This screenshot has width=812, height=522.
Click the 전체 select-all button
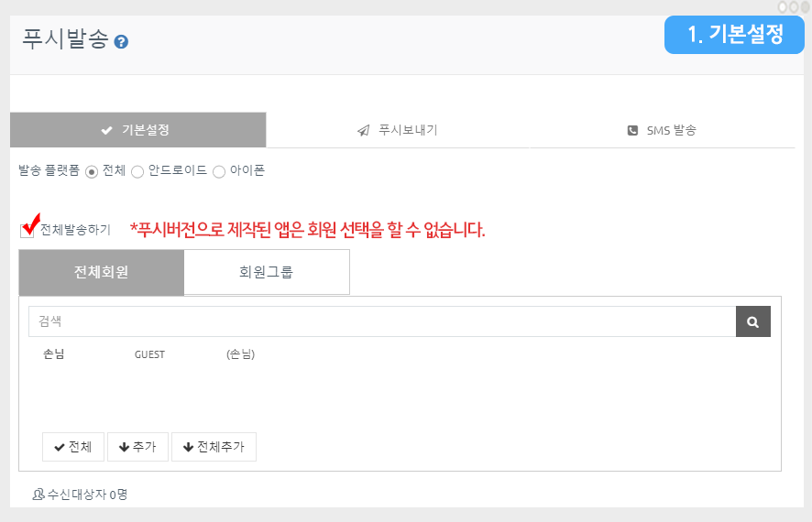(73, 447)
